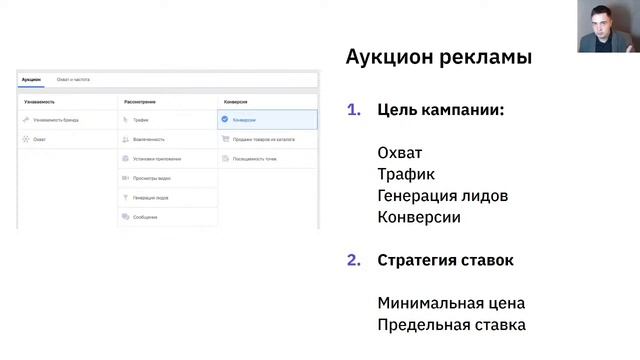Click the Brand awareness megaphone icon
Viewport: 640px width, 360px height.
(26, 120)
